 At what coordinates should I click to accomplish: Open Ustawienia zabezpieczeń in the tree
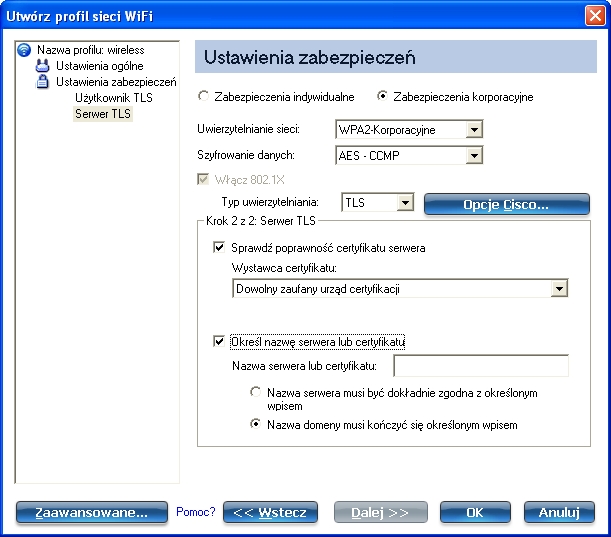(x=116, y=82)
